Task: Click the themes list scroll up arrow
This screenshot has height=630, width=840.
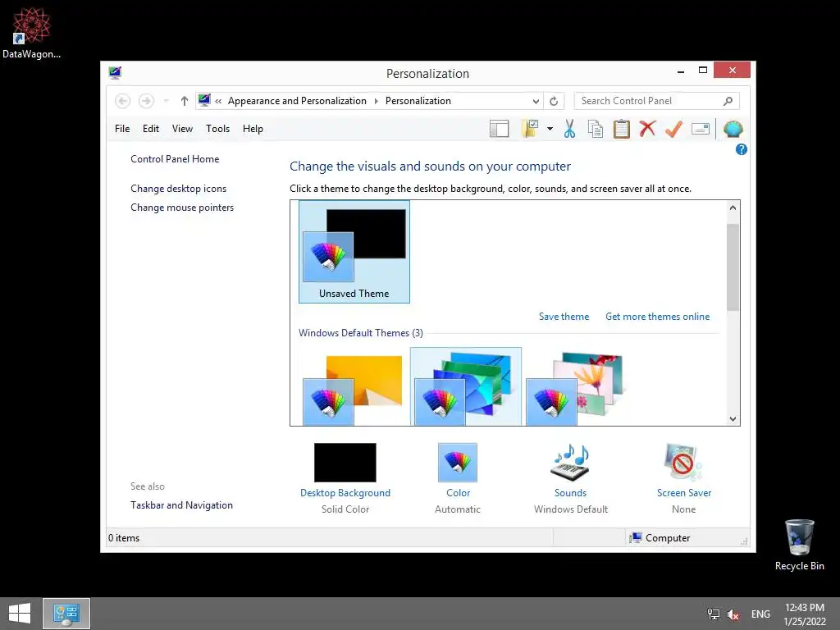Action: [733, 208]
